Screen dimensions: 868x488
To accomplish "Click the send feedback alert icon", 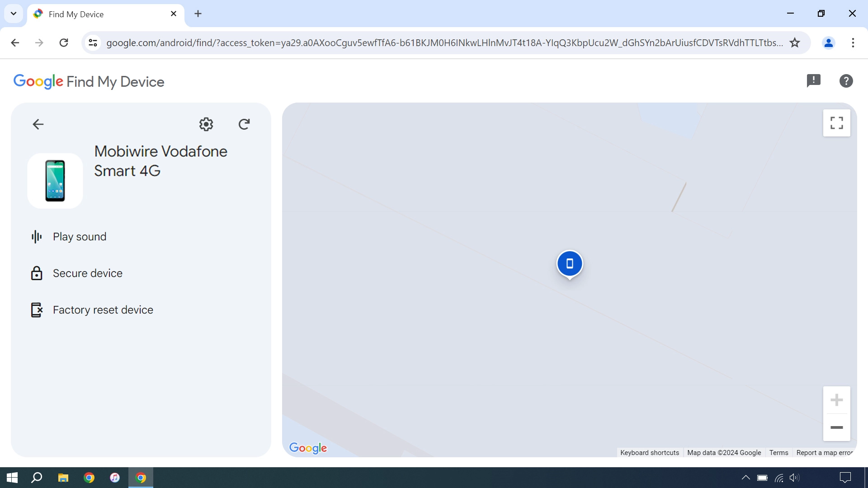I will point(814,80).
